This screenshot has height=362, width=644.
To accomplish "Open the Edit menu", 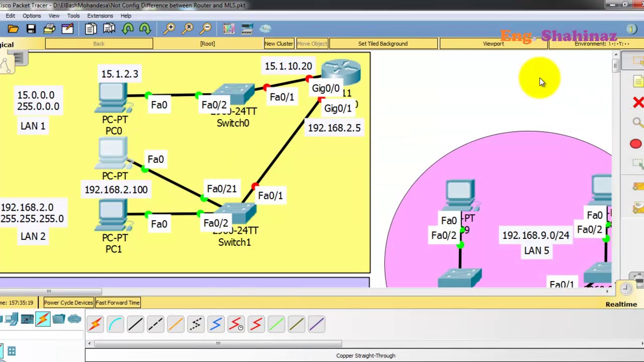I will [x=10, y=16].
